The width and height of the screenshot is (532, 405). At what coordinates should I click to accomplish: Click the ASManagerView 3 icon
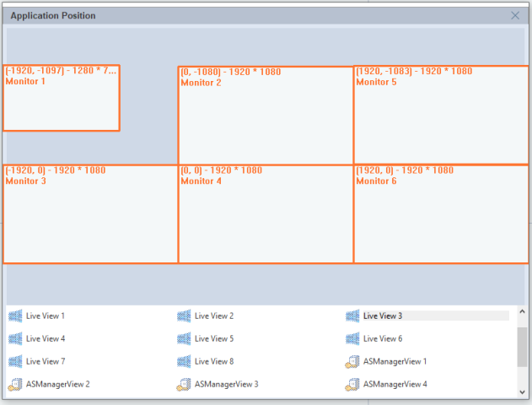[184, 384]
